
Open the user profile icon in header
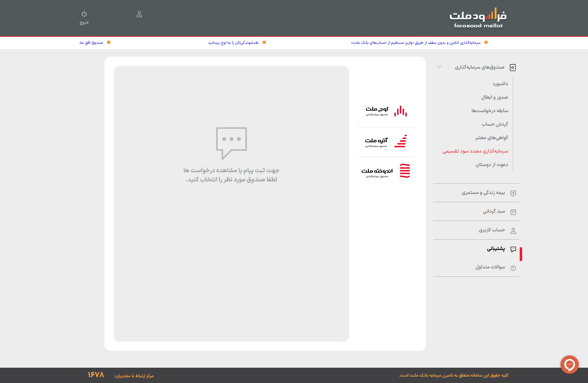pyautogui.click(x=139, y=14)
